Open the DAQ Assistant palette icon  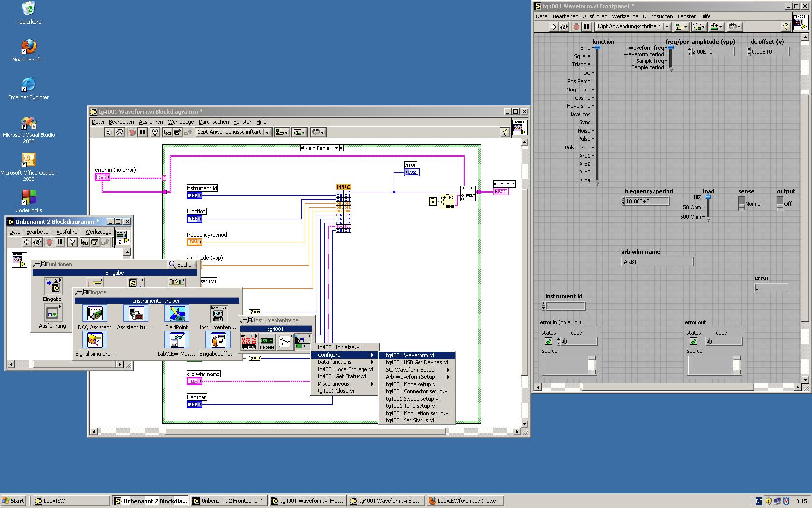[94, 314]
